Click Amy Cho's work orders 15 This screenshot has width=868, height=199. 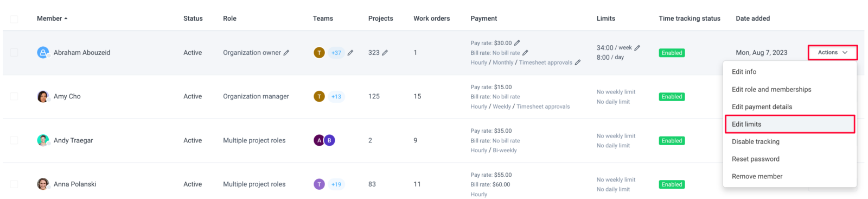417,97
